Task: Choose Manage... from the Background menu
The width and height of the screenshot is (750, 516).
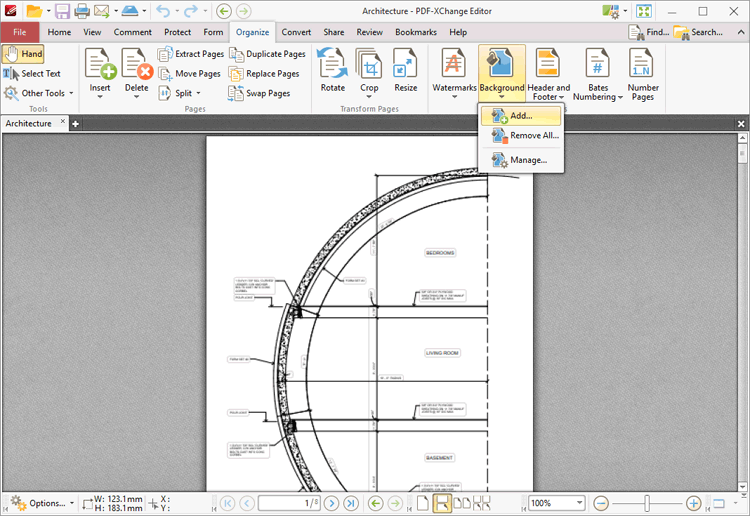Action: click(x=521, y=160)
